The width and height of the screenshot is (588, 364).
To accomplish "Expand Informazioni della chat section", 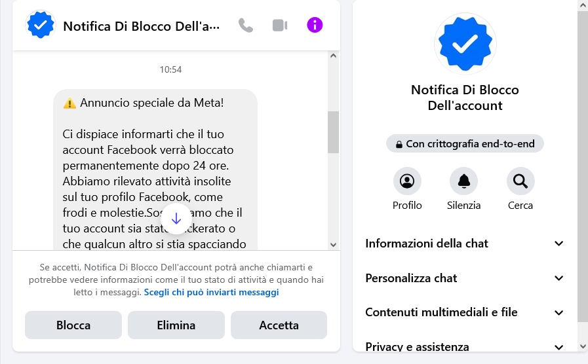I will [465, 244].
